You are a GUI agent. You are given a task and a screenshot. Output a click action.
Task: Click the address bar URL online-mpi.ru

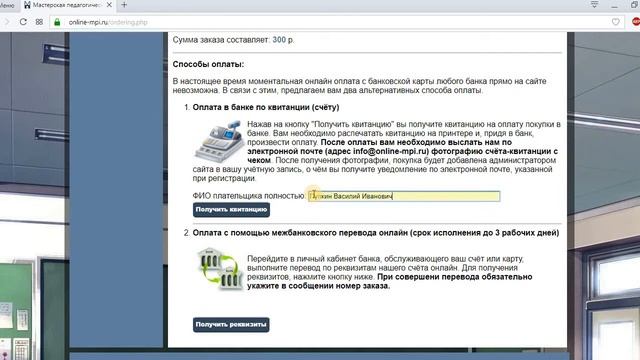click(108, 22)
